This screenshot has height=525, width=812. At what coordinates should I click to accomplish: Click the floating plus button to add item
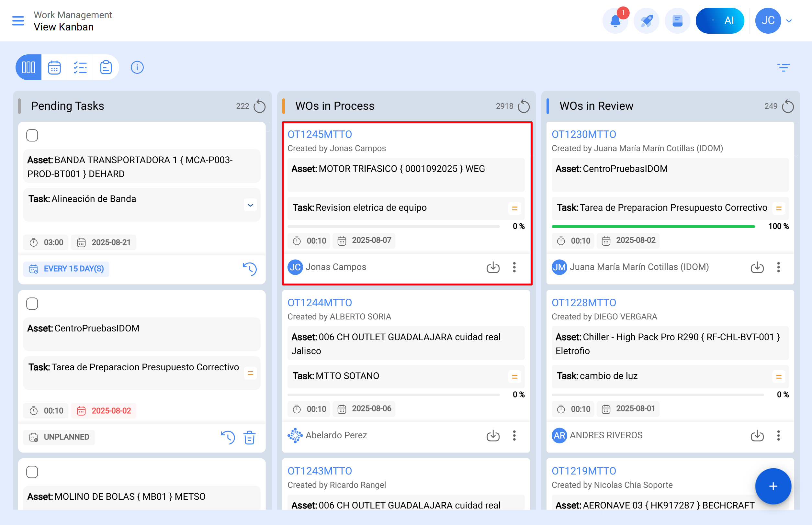click(x=773, y=486)
